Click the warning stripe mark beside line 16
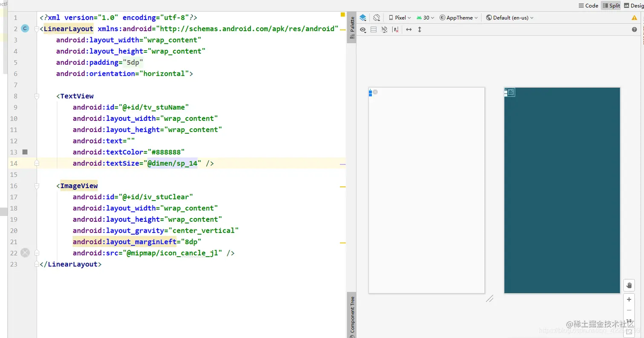 pos(342,187)
